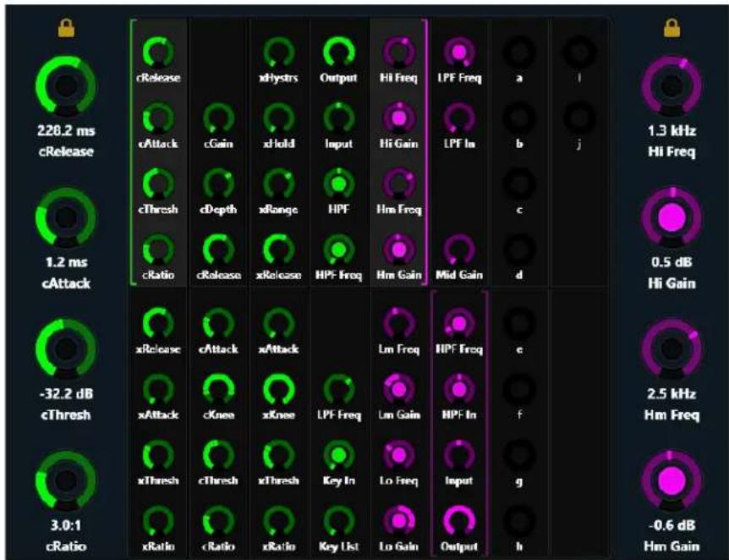Select the Lm Gain knob
Image resolution: width=729 pixels, height=560 pixels.
click(399, 390)
